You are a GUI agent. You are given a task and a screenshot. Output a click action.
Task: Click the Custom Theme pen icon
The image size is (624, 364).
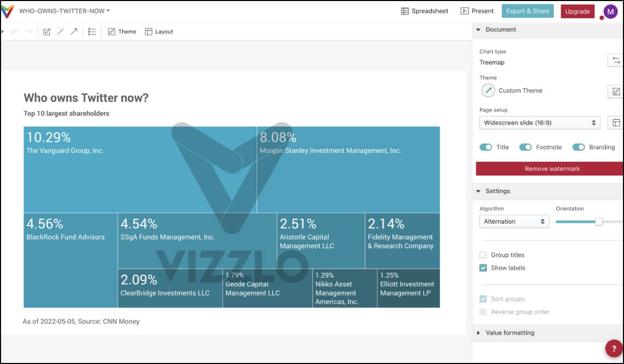point(488,90)
